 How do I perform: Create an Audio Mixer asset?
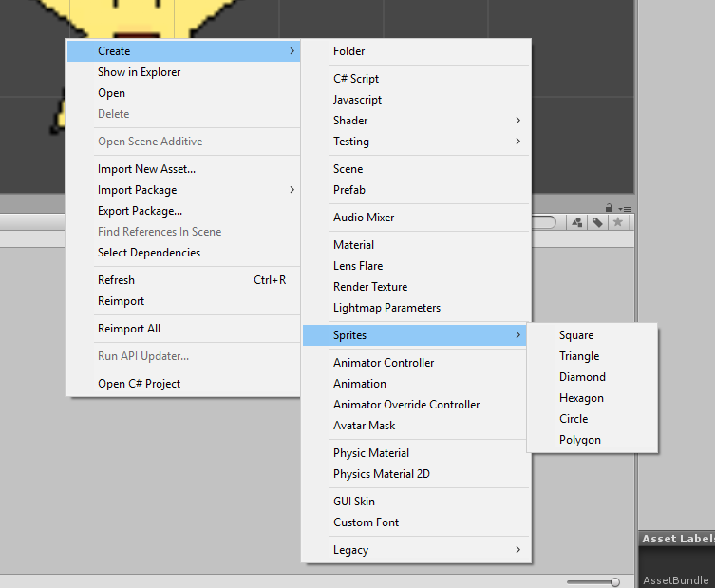click(x=416, y=218)
